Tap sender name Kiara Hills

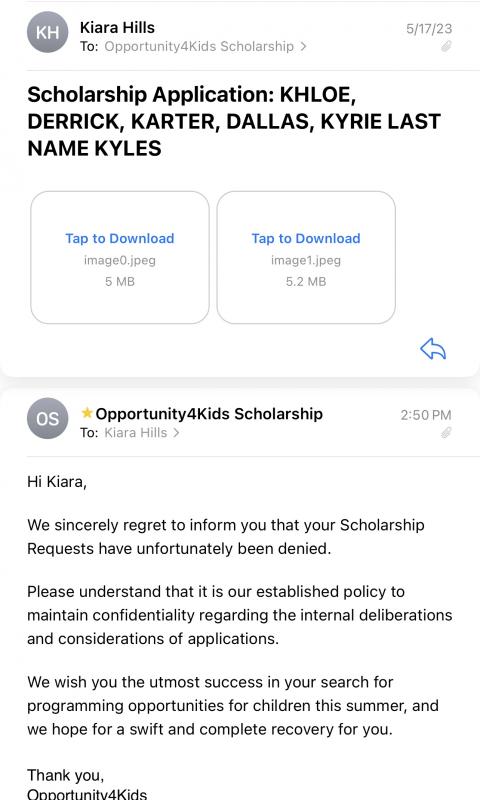pyautogui.click(x=117, y=28)
